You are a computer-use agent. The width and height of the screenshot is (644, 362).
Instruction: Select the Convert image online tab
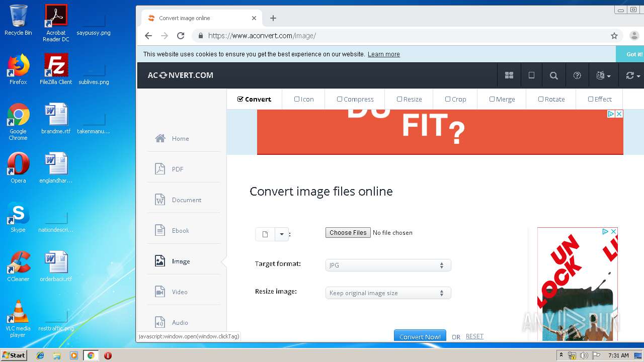pyautogui.click(x=201, y=18)
